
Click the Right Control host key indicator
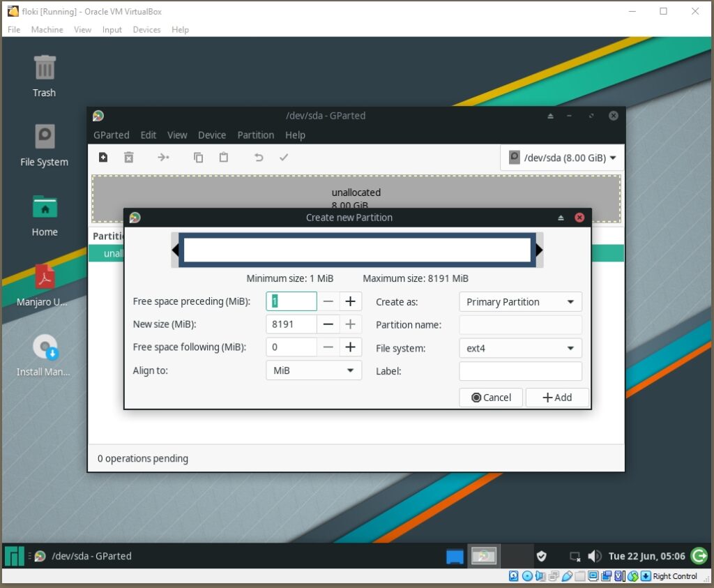click(x=675, y=576)
